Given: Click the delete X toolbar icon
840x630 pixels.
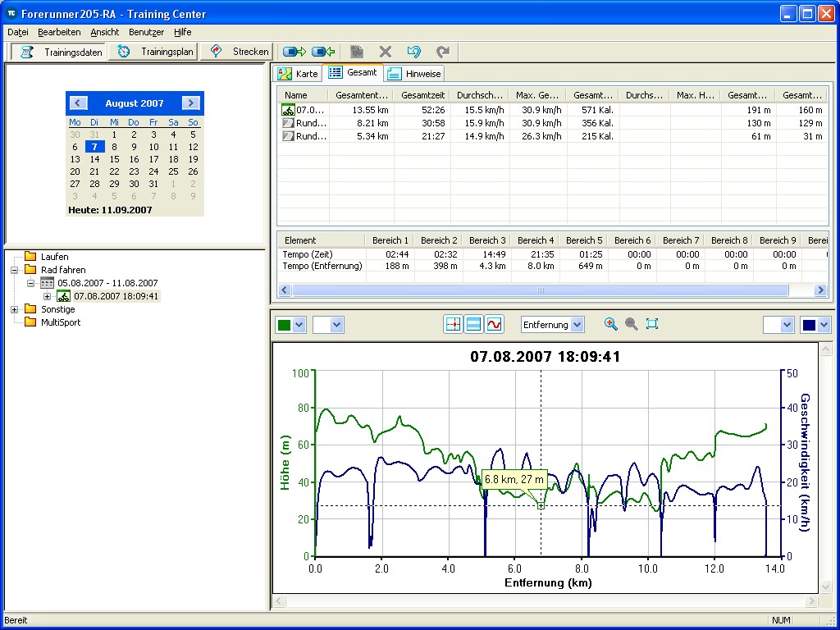Looking at the screenshot, I should point(386,52).
